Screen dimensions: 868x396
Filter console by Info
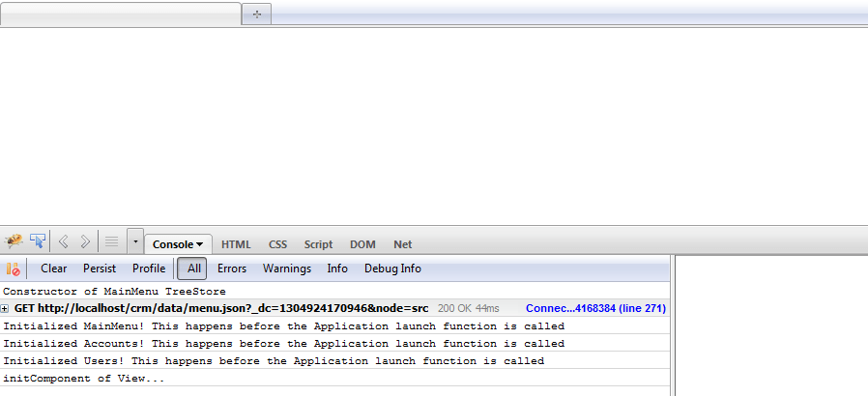pyautogui.click(x=337, y=269)
